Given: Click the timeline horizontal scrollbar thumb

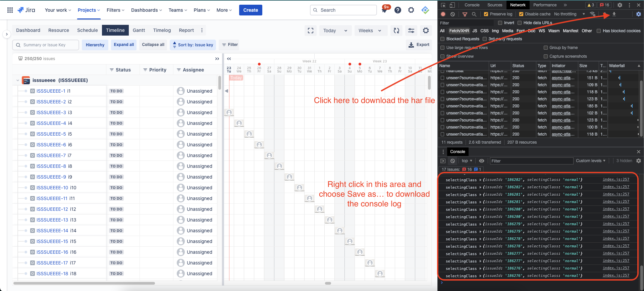Looking at the screenshot, I should (328, 283).
